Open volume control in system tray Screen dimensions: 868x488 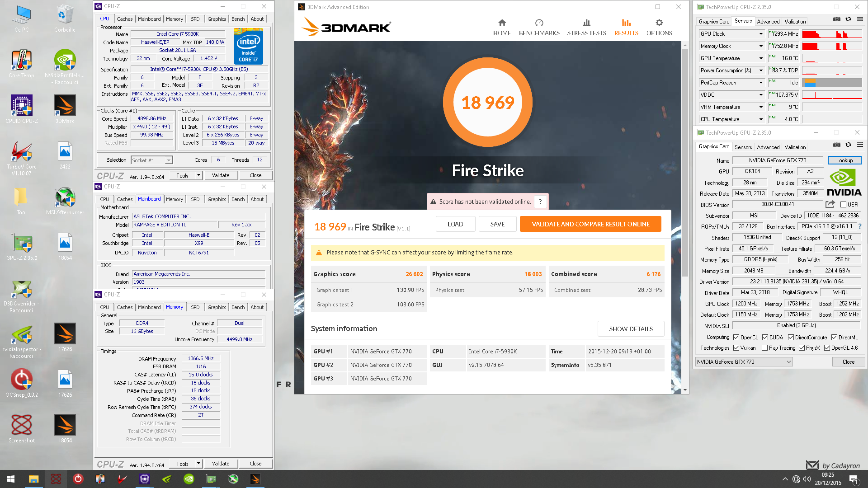[807, 479]
